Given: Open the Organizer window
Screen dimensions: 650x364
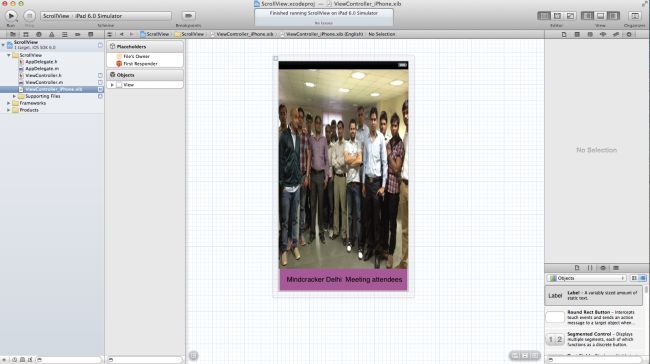Looking at the screenshot, I should 635,16.
